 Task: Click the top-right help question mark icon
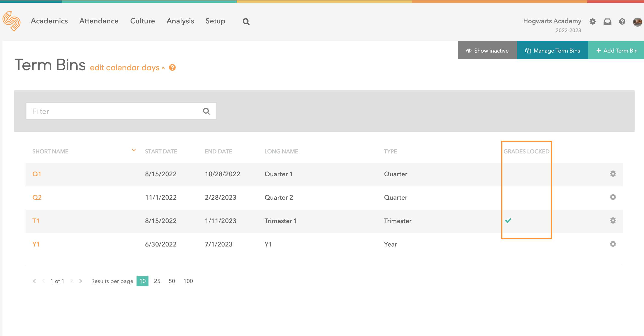tap(622, 22)
